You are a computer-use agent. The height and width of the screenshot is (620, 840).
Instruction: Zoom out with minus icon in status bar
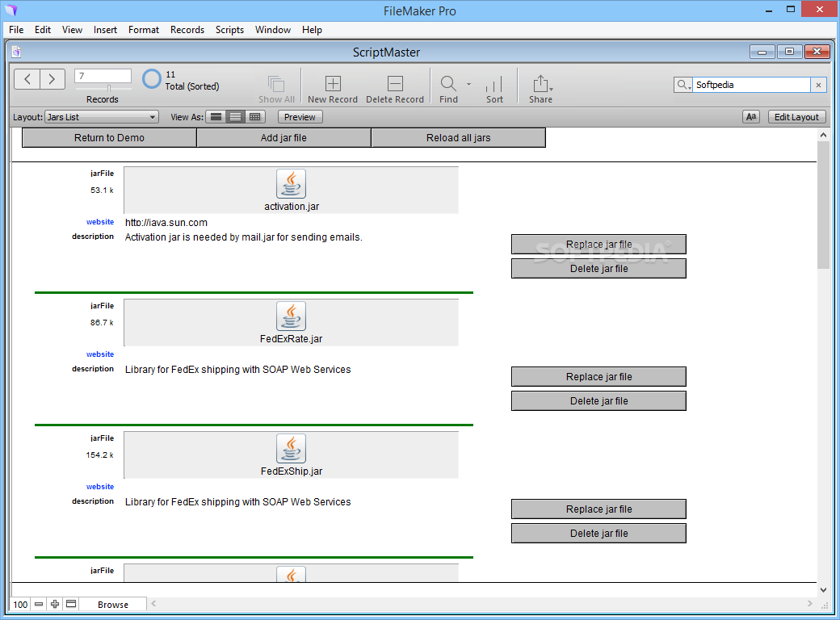pyautogui.click(x=39, y=604)
